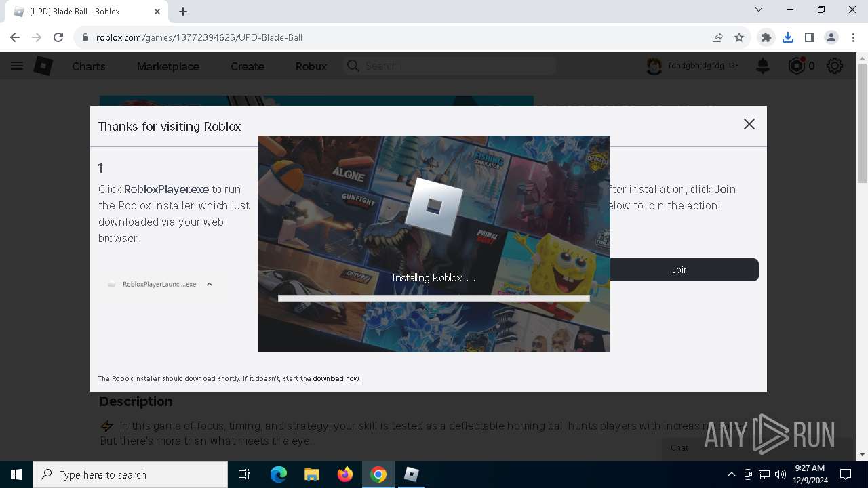868x488 pixels.
Task: Open Chrome profile icon
Action: (831, 37)
